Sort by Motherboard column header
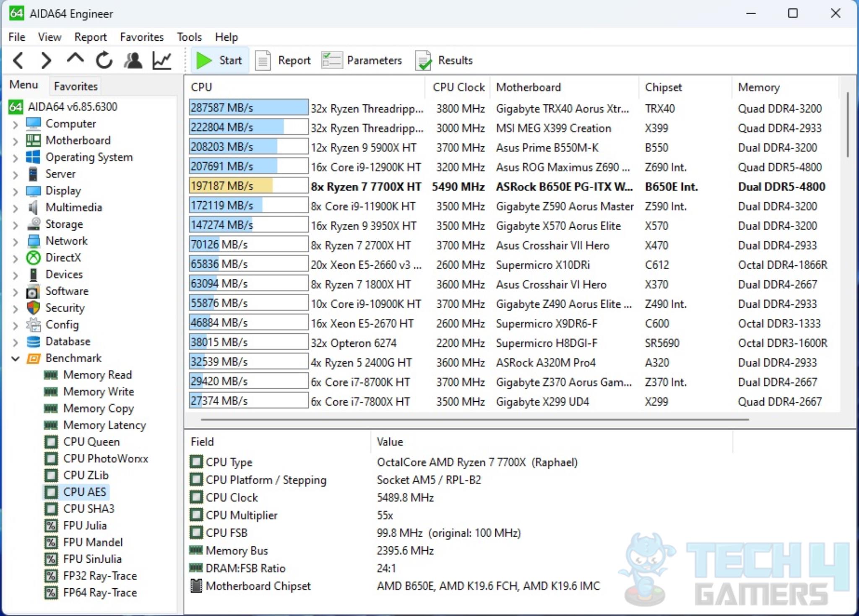 [564, 87]
